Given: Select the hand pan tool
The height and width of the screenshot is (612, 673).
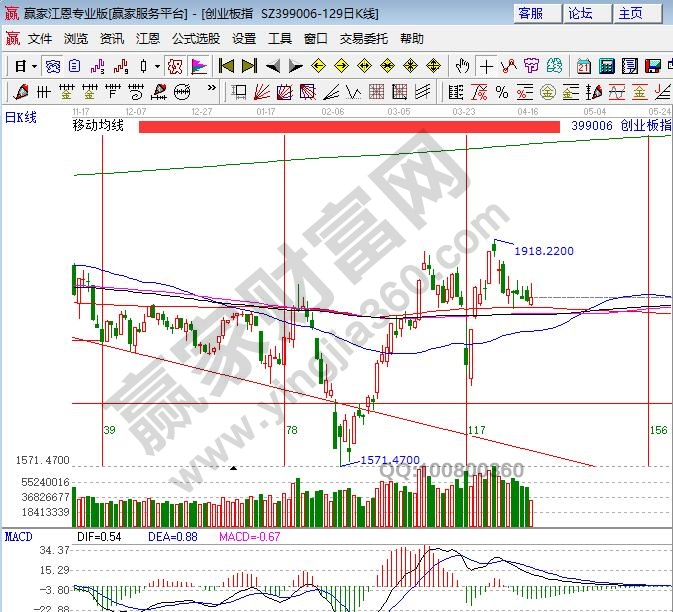Looking at the screenshot, I should (462, 66).
